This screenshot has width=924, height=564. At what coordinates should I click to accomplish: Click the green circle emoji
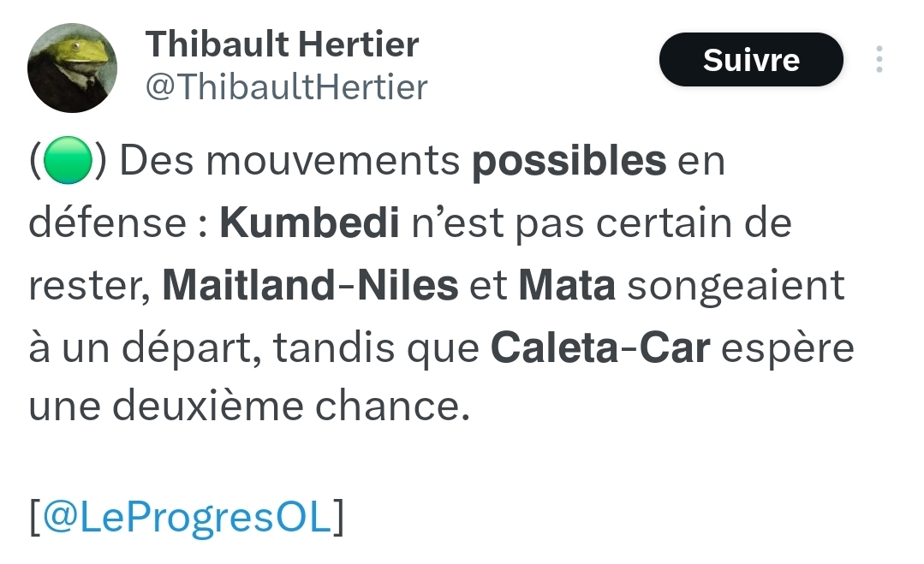point(68,160)
